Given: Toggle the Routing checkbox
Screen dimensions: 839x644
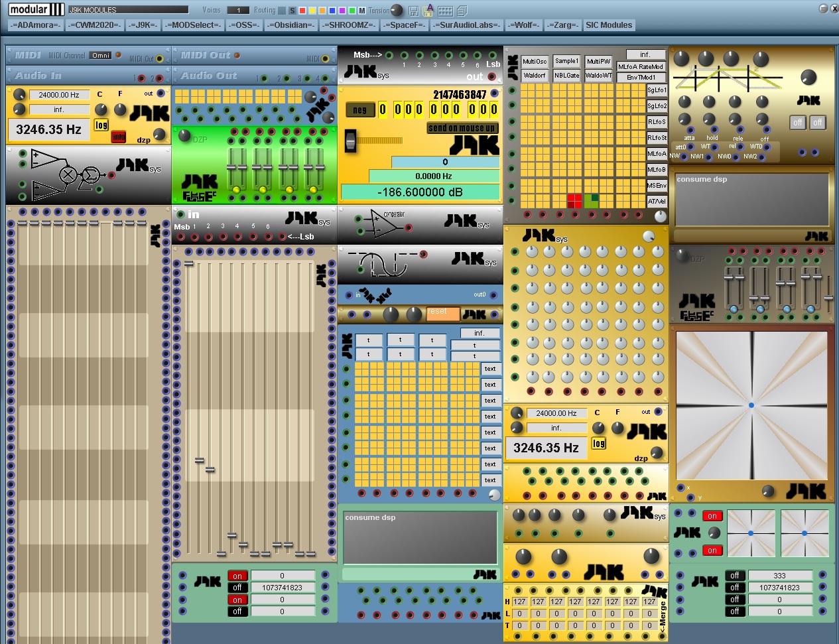Looking at the screenshot, I should coord(282,11).
